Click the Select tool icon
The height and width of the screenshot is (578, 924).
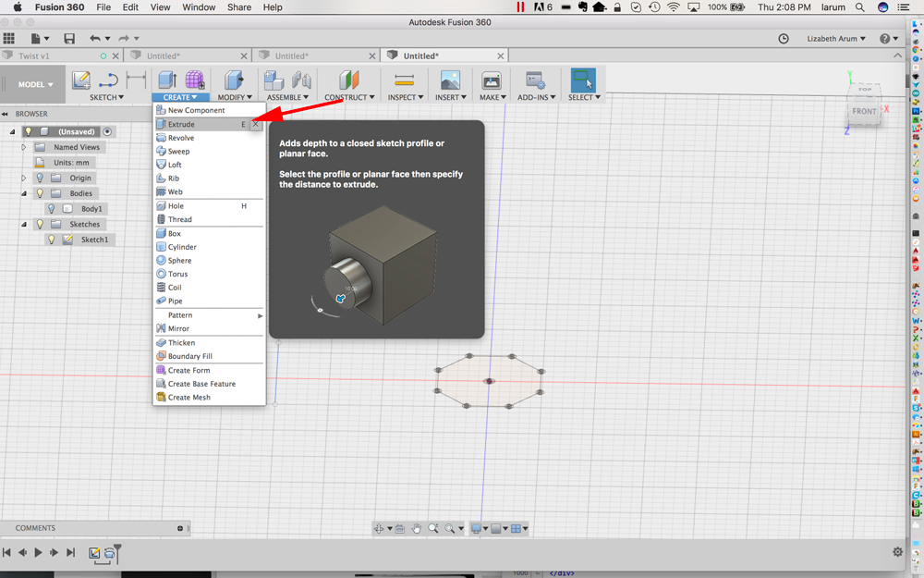coord(583,80)
